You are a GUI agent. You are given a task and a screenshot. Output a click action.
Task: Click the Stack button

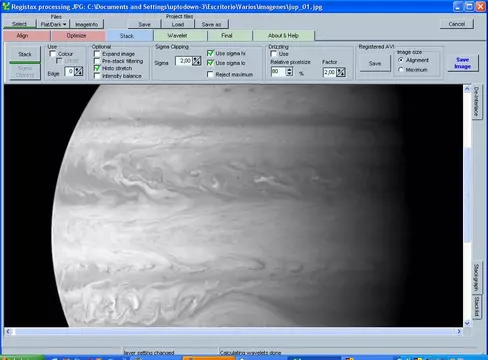click(x=25, y=54)
